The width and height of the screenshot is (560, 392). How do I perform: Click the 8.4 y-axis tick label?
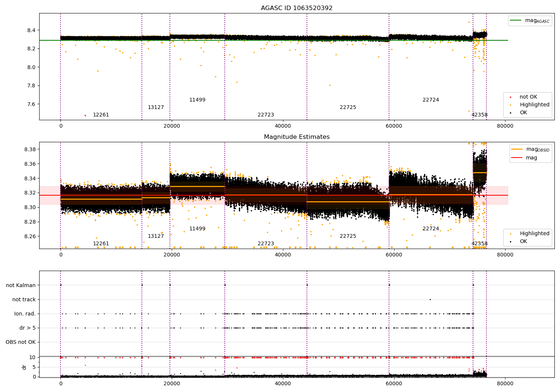[x=31, y=30]
